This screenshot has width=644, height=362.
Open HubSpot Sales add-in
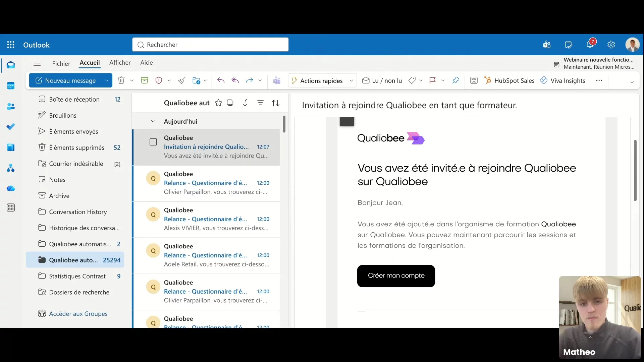[x=509, y=80]
